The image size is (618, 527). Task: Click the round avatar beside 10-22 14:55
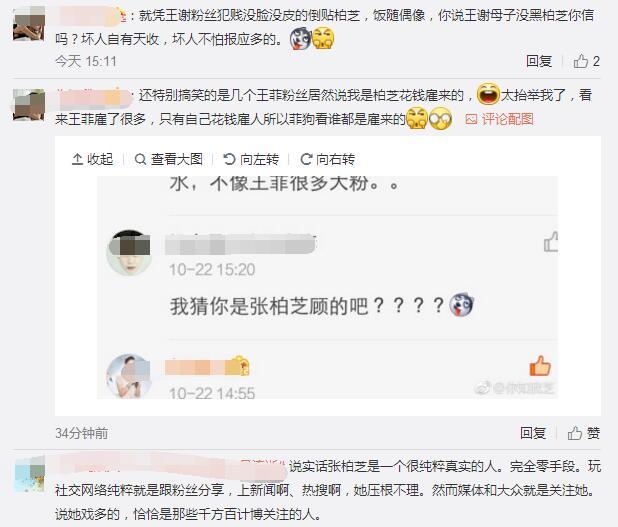pyautogui.click(x=129, y=376)
